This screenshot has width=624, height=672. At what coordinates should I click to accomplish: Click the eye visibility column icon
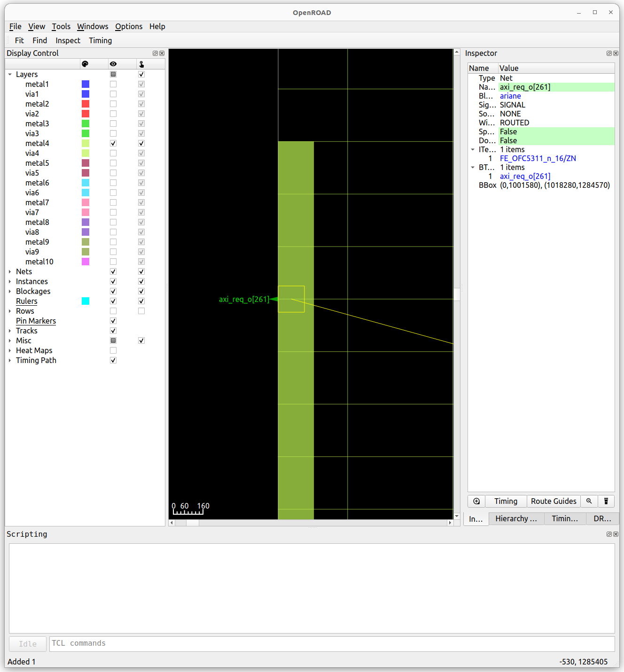click(x=113, y=63)
